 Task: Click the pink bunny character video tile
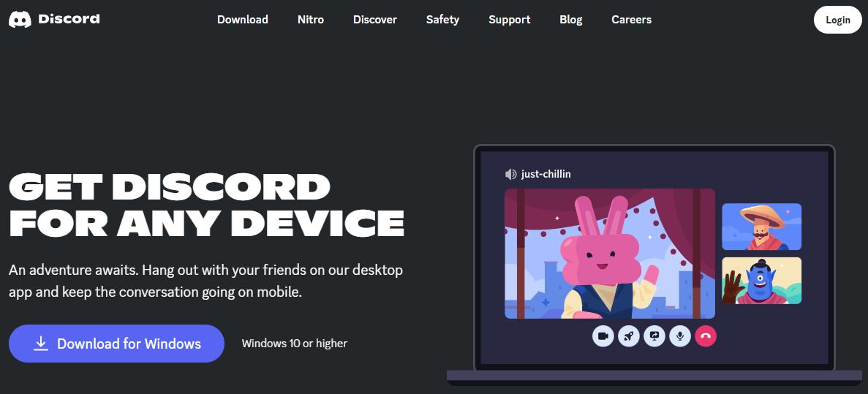[x=609, y=254]
